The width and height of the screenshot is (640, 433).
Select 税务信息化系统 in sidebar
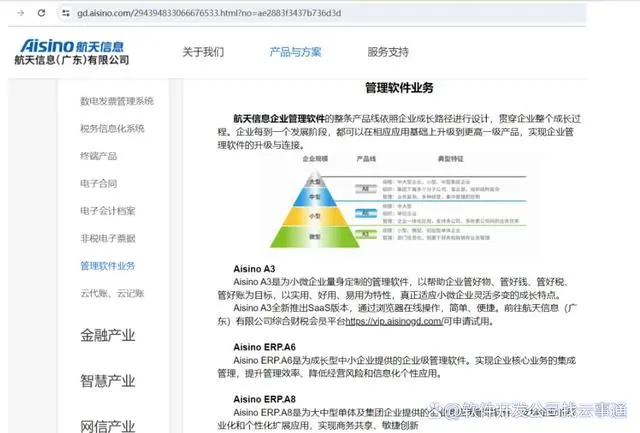coord(112,129)
